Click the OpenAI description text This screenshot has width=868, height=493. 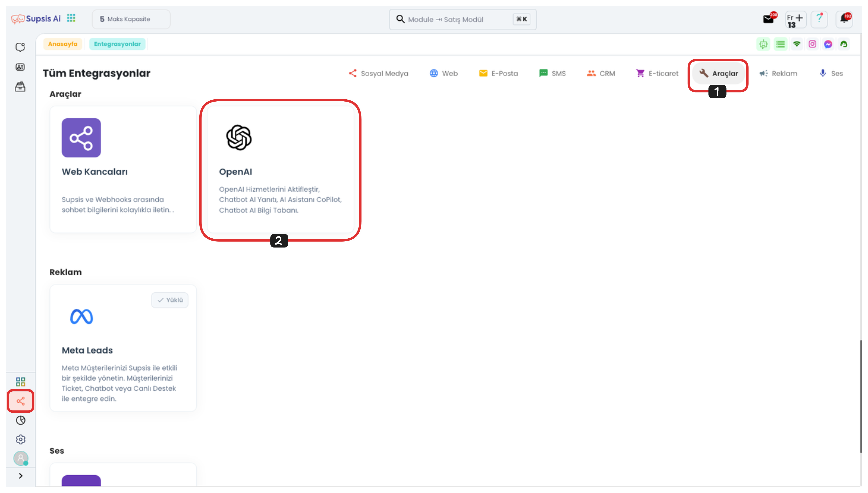tap(280, 200)
